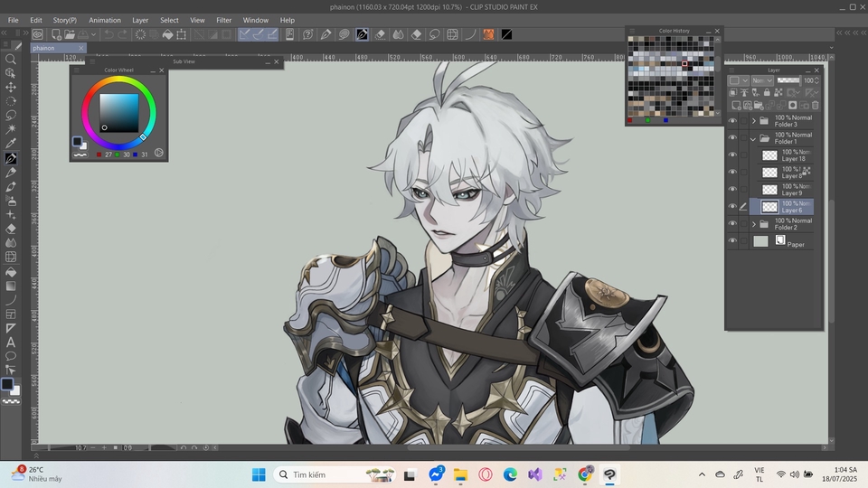The width and height of the screenshot is (868, 488).
Task: Select Layer 6 in the Layer panel
Action: point(781,206)
